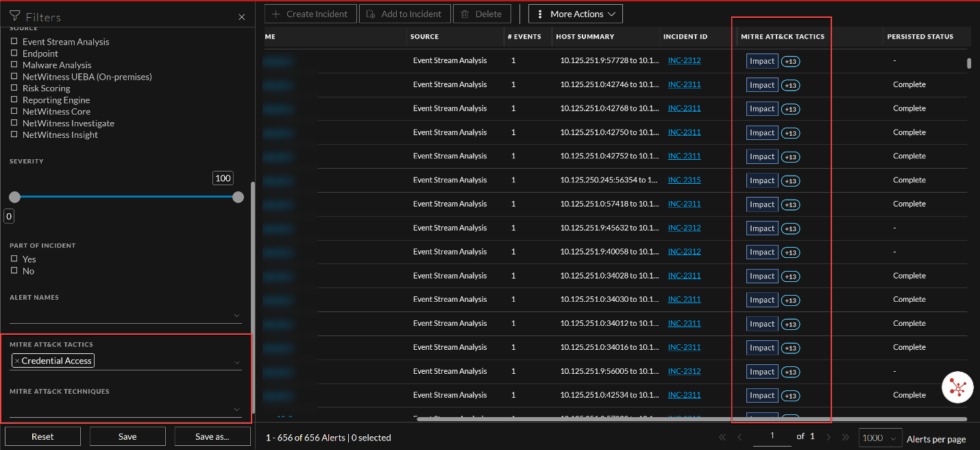Click the Reset filters button
Image resolution: width=980 pixels, height=450 pixels.
point(42,436)
